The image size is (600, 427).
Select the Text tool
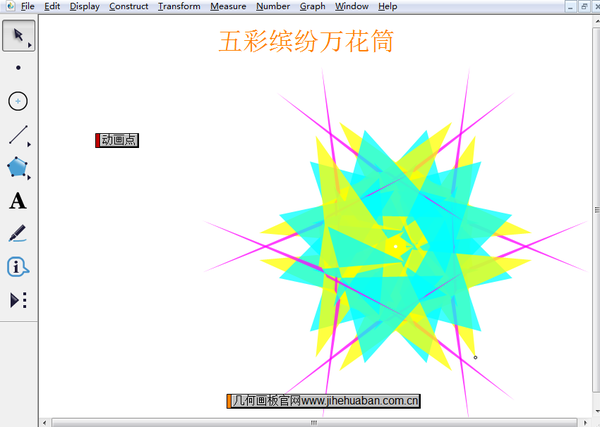coord(18,201)
